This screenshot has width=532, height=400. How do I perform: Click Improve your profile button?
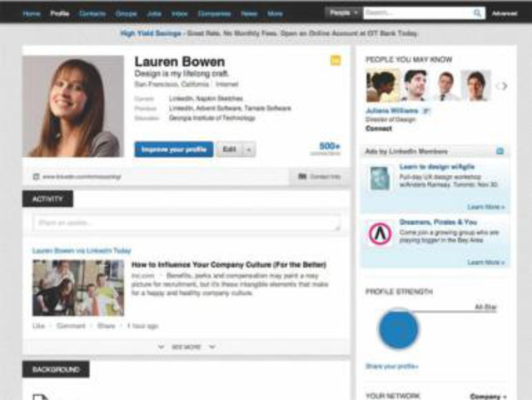coord(174,149)
